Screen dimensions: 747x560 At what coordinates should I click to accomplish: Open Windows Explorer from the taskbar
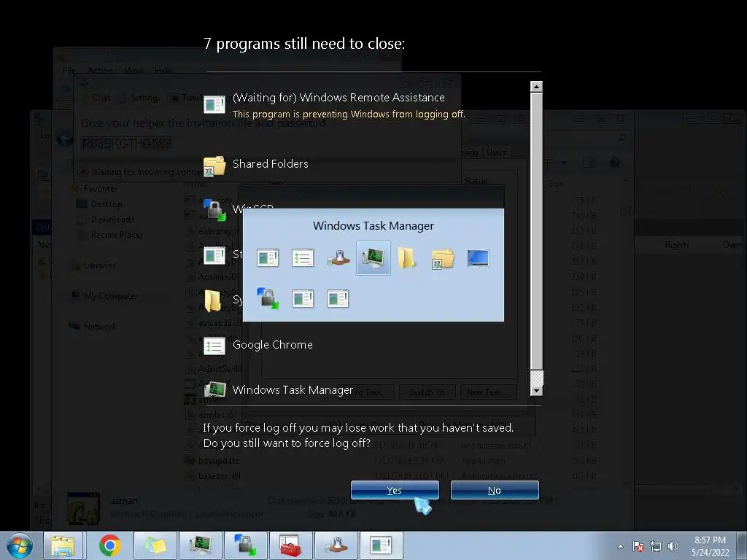[x=63, y=545]
